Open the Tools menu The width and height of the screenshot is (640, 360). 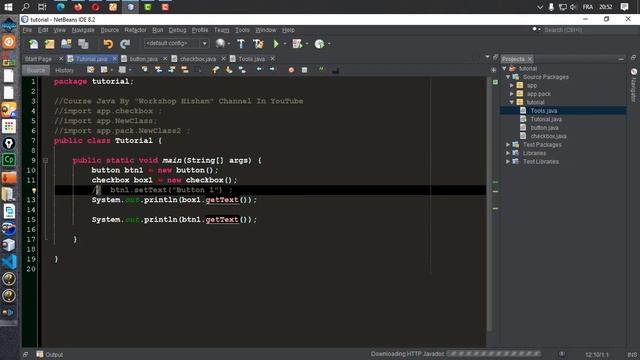tap(242, 30)
